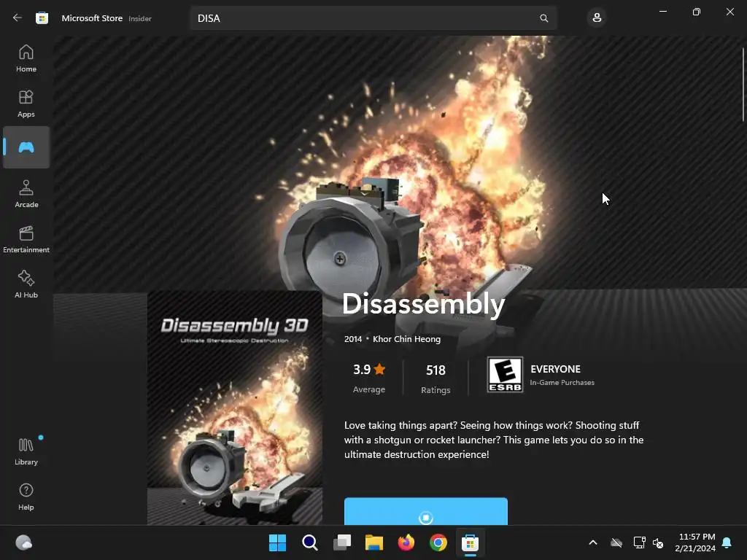The height and width of the screenshot is (560, 747).
Task: Click the Microsoft Store logo icon
Action: click(x=42, y=18)
